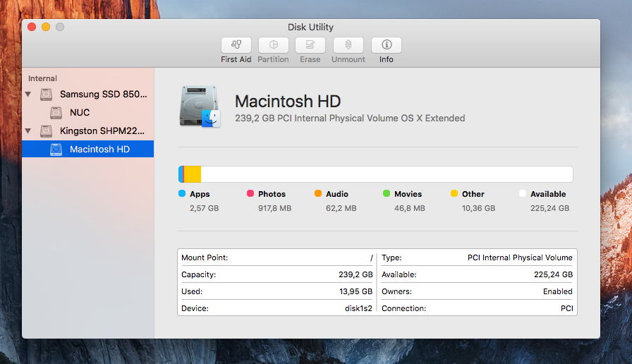Click the First Aid toolbar icon
The width and height of the screenshot is (632, 364).
click(236, 45)
